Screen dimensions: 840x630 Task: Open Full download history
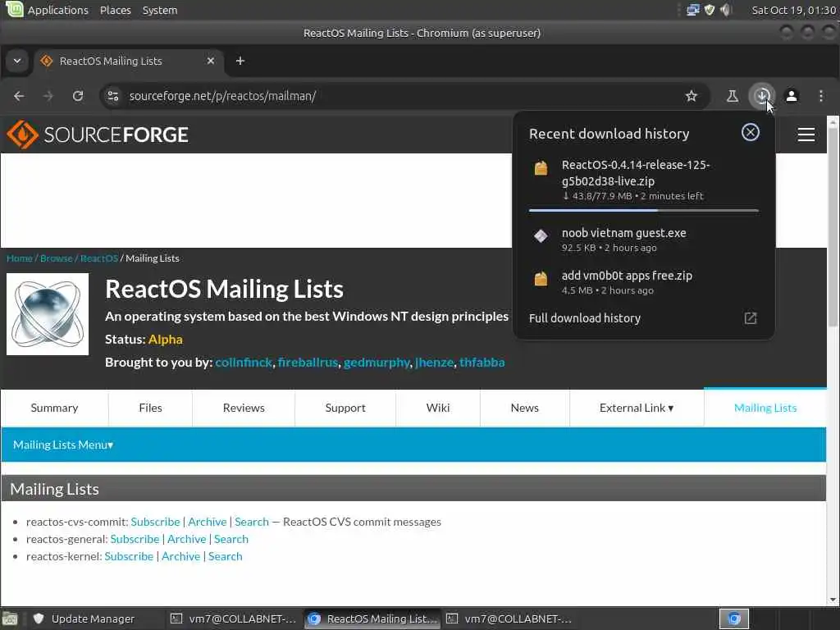643,318
